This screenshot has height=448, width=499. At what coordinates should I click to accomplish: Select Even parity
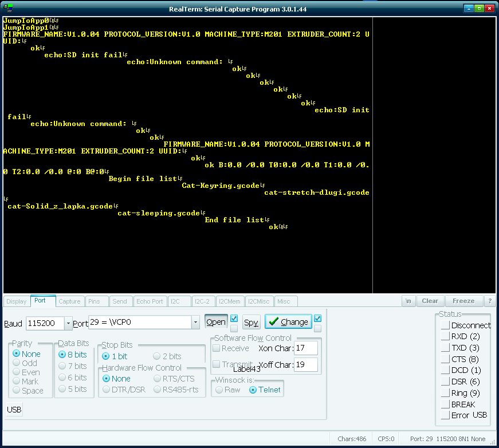click(x=26, y=372)
